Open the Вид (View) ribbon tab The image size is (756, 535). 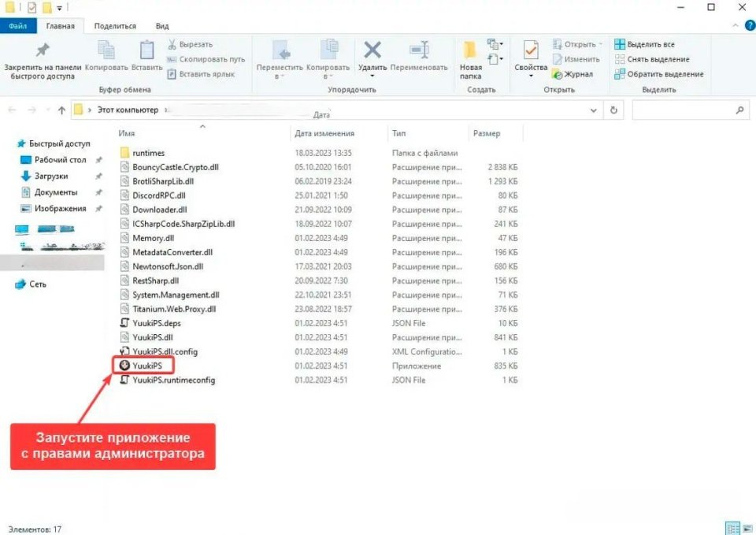click(161, 26)
